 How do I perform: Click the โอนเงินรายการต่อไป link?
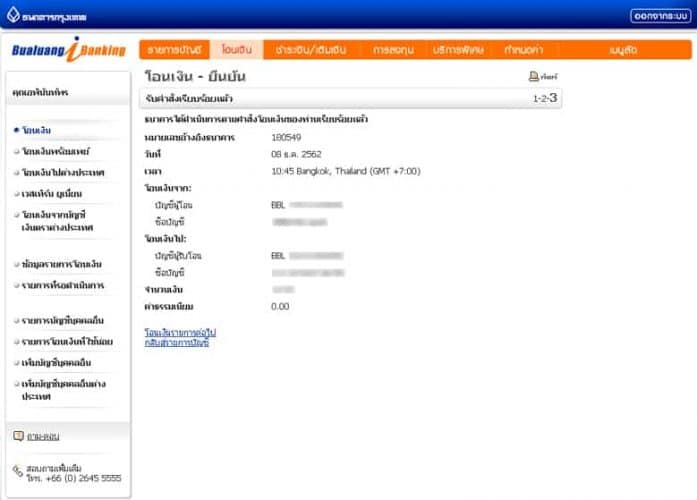pyautogui.click(x=180, y=331)
